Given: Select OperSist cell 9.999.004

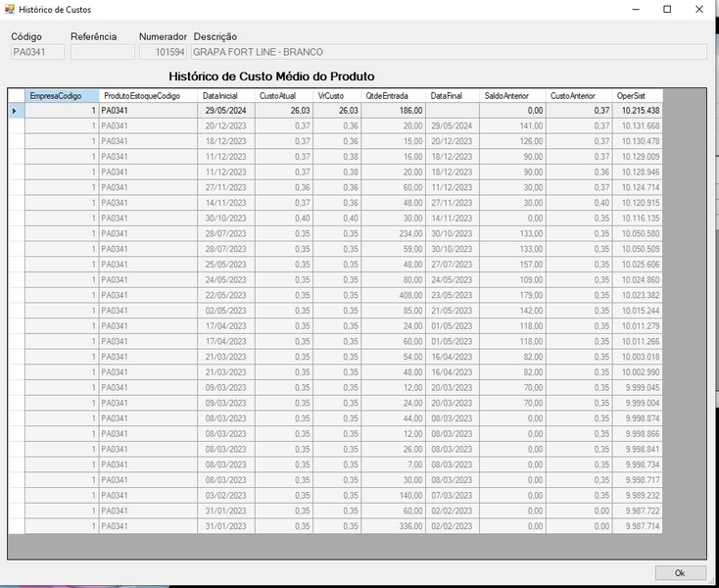Looking at the screenshot, I should click(x=638, y=403).
